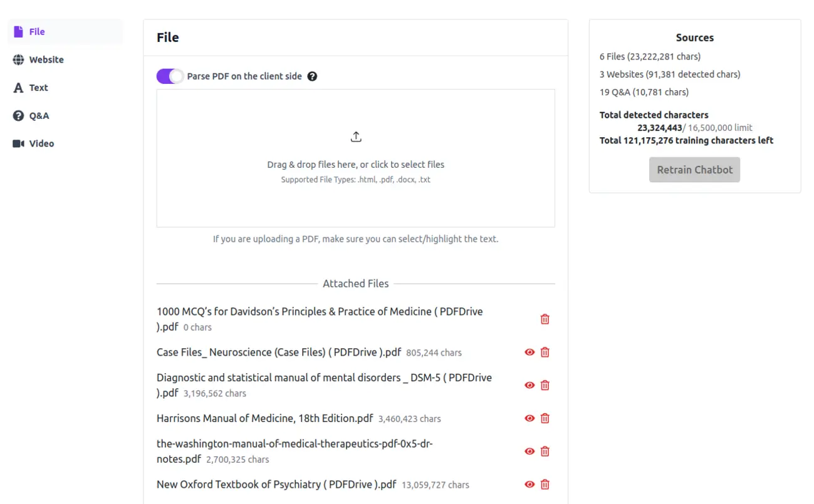This screenshot has height=504, width=814.
Task: Delete the Washington Manual PDF file
Action: tap(545, 451)
